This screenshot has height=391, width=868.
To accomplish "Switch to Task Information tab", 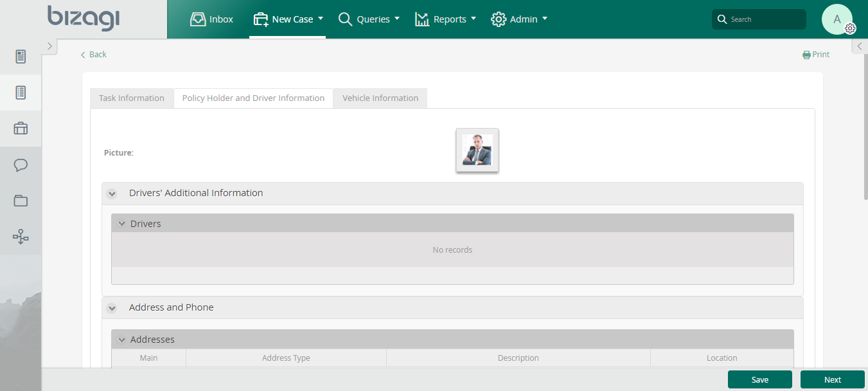I will (132, 98).
